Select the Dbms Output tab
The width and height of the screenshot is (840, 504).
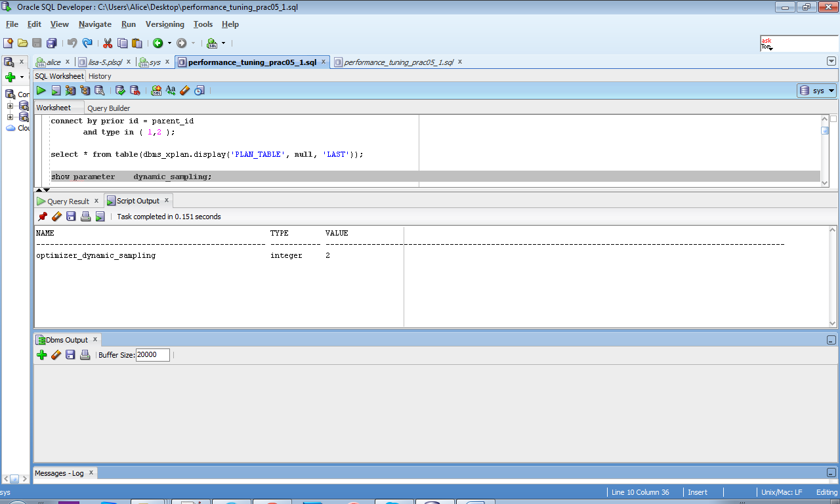coord(66,340)
